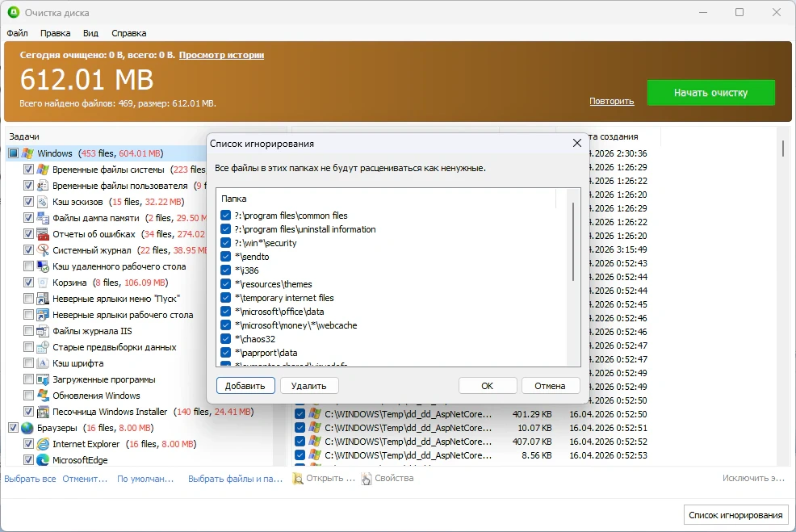Toggle the '*\sendto' ignore checkbox
The height and width of the screenshot is (532, 796).
[226, 257]
